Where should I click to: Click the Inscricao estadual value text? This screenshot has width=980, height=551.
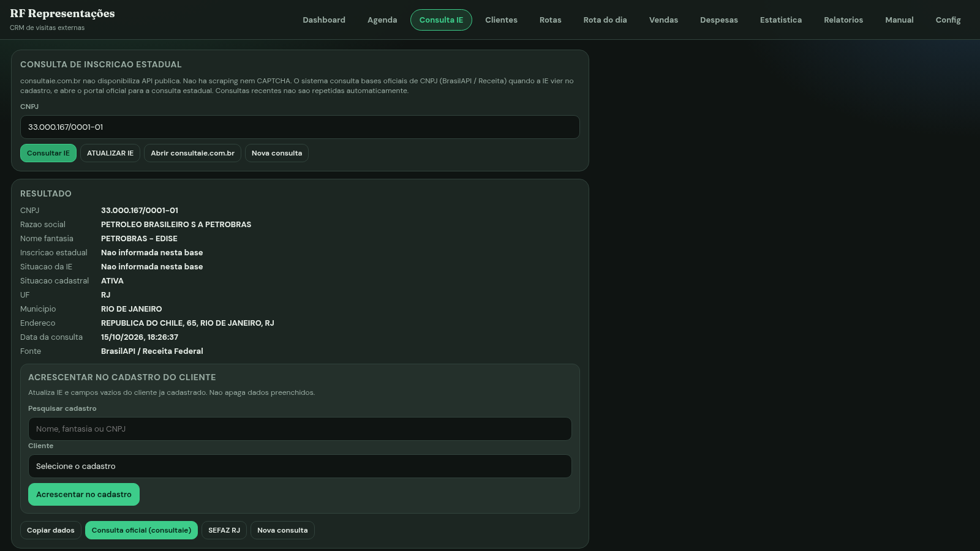click(x=152, y=253)
